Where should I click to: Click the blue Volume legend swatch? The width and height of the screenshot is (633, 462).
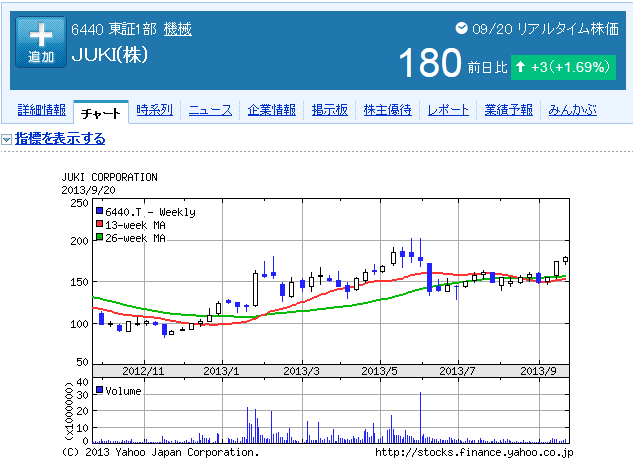(x=99, y=390)
